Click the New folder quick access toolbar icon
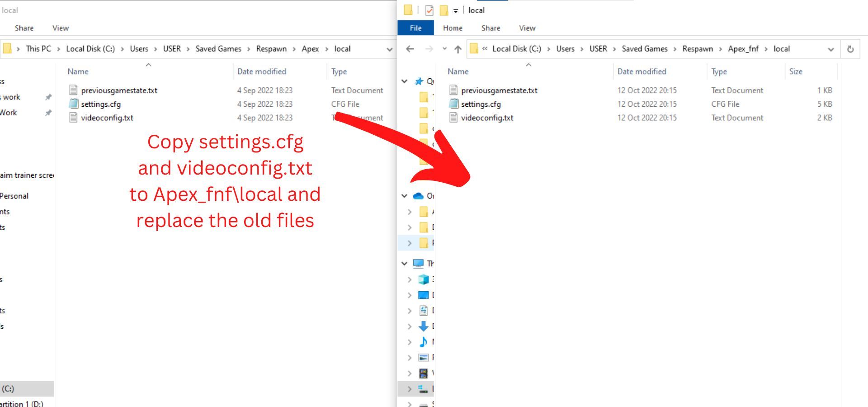Image resolution: width=868 pixels, height=407 pixels. (x=444, y=10)
